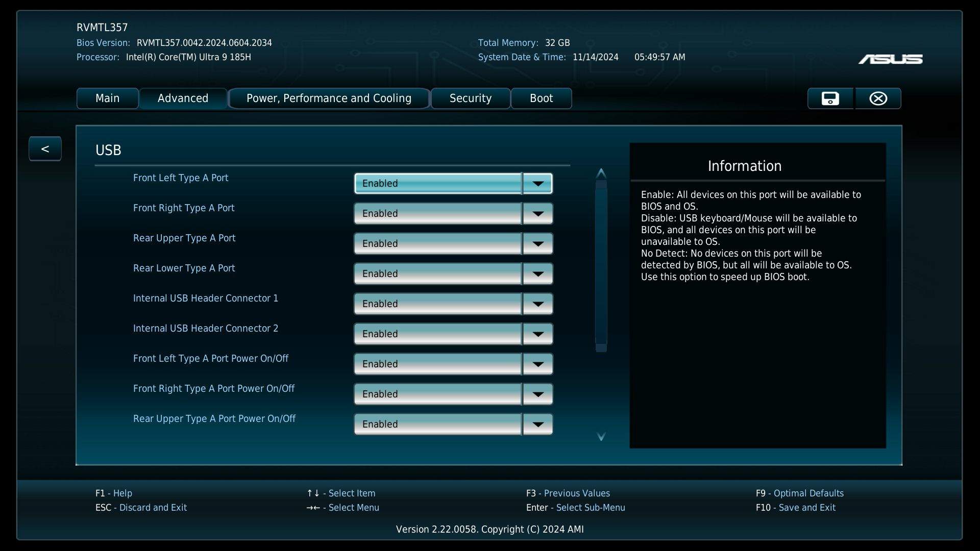
Task: Open Front Left Type A Port Power On/Off dropdown
Action: pyautogui.click(x=453, y=364)
